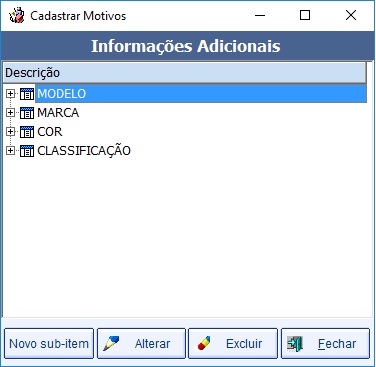Expand the MARCA tree node
376x367 pixels.
pyautogui.click(x=10, y=113)
